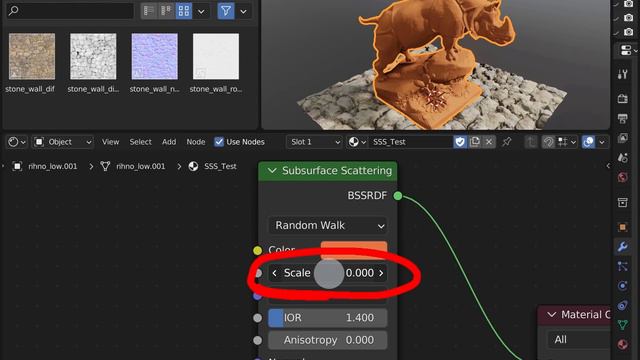Open the properties editor type menu

[x=627, y=50]
